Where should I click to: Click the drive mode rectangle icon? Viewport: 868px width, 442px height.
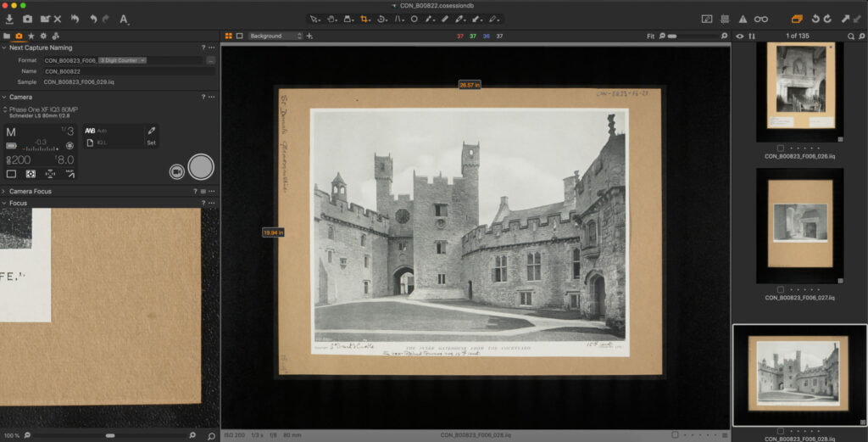click(x=11, y=174)
